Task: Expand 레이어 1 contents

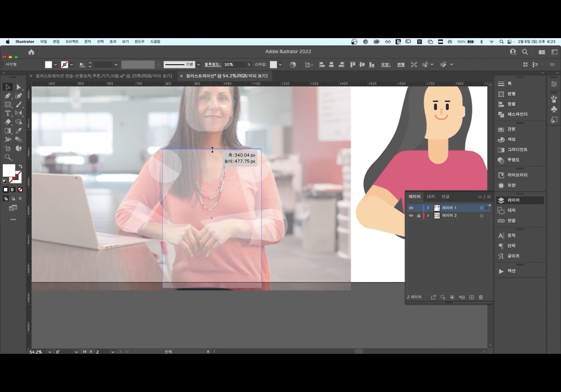Action: (428, 208)
